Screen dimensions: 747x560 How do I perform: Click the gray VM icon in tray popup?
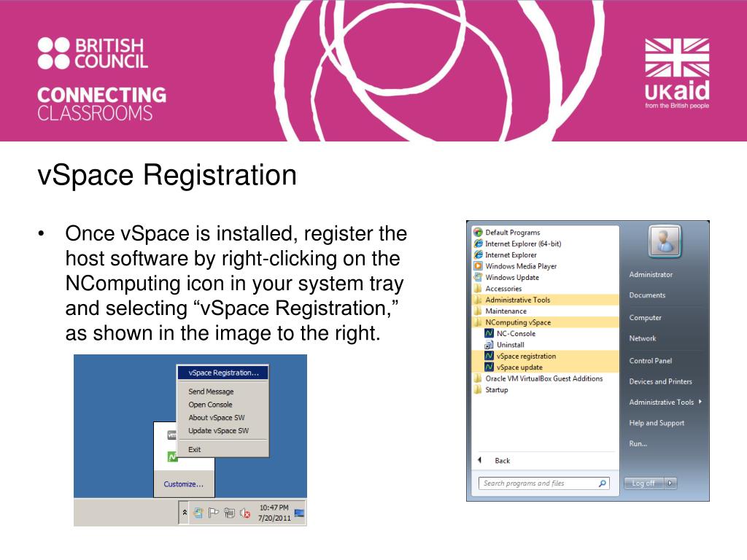[x=172, y=435]
